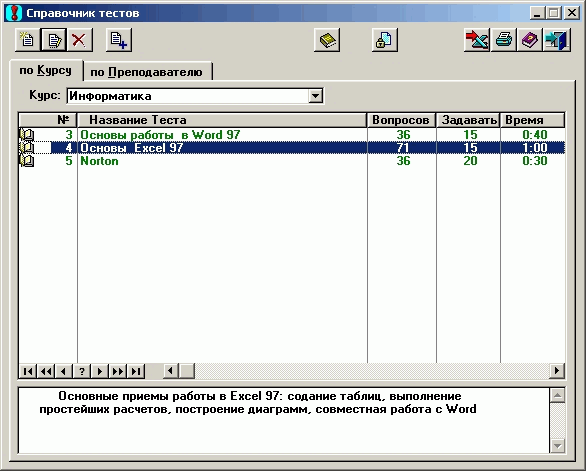Maximize the Справочник тестов window
Image resolution: width=586 pixels, height=471 pixels.
click(554, 13)
